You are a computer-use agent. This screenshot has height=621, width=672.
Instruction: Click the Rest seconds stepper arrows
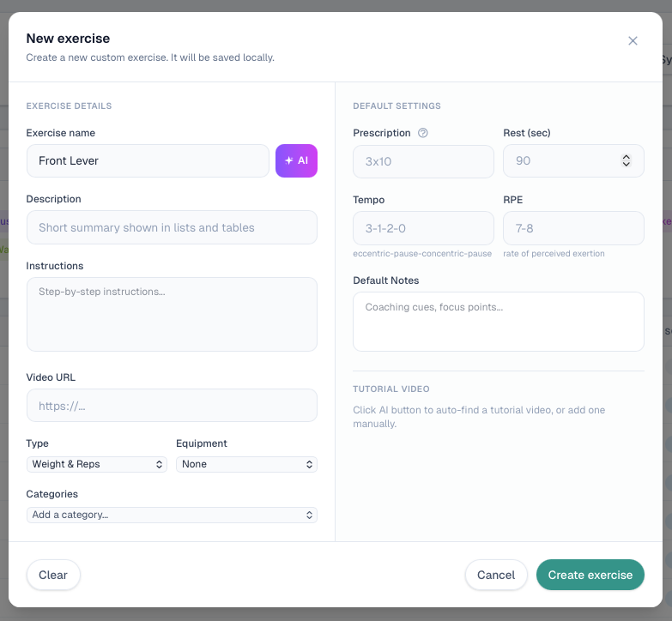(627, 160)
